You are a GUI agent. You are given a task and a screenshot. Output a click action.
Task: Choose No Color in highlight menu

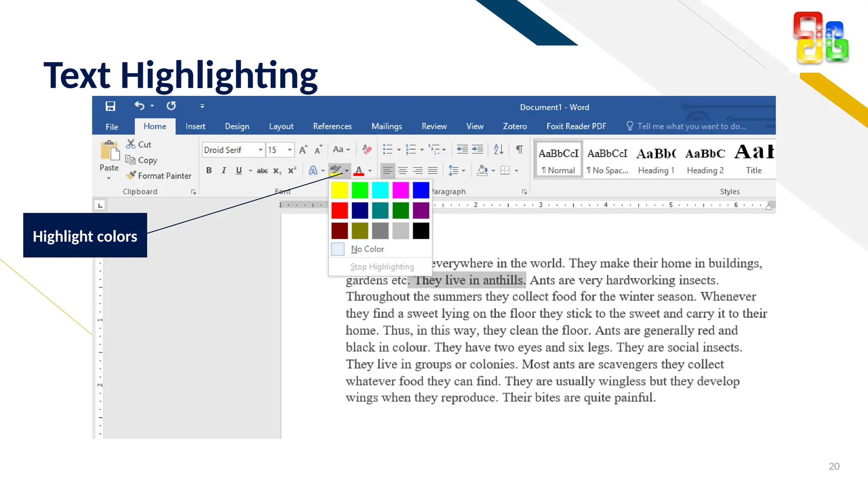point(380,249)
